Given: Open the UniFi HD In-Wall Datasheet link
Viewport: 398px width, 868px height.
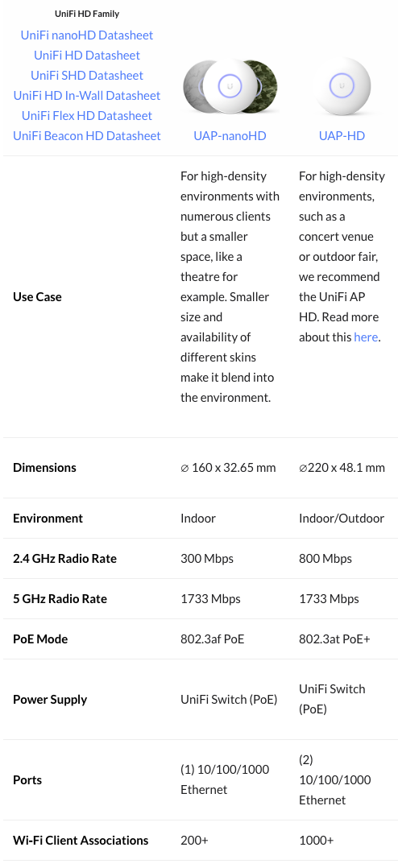Looking at the screenshot, I should pos(87,96).
